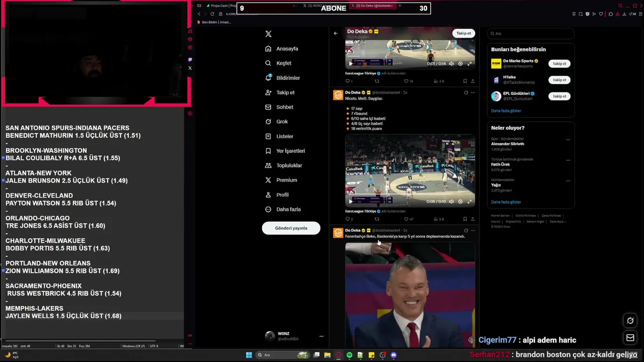The width and height of the screenshot is (644, 362).
Task: Click Daha fazla göster under Neler oluyor
Action: point(506,202)
